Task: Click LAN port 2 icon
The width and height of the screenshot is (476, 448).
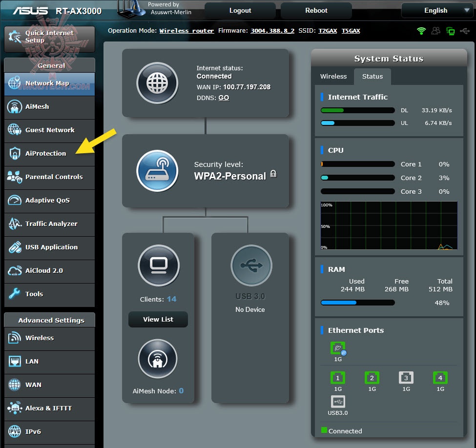Action: click(372, 378)
